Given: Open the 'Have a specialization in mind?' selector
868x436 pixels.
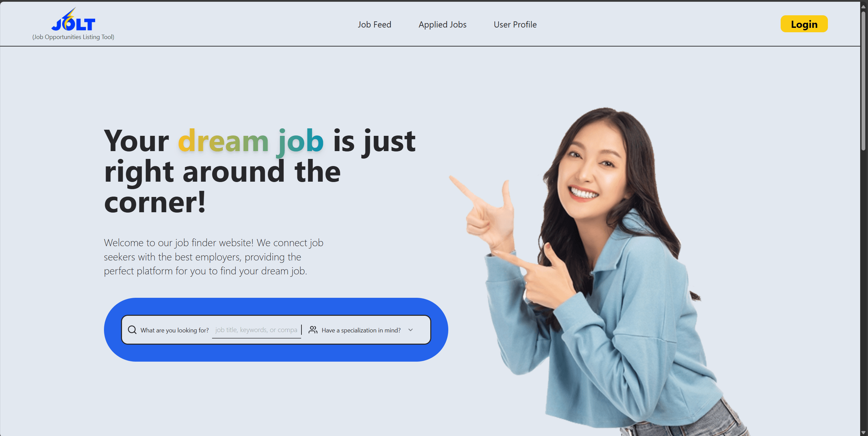Looking at the screenshot, I should coord(361,330).
